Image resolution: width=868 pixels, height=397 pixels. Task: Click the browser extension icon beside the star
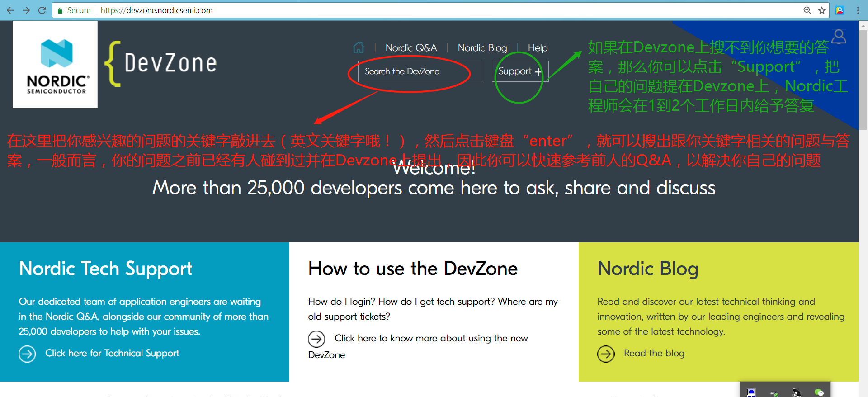point(840,10)
